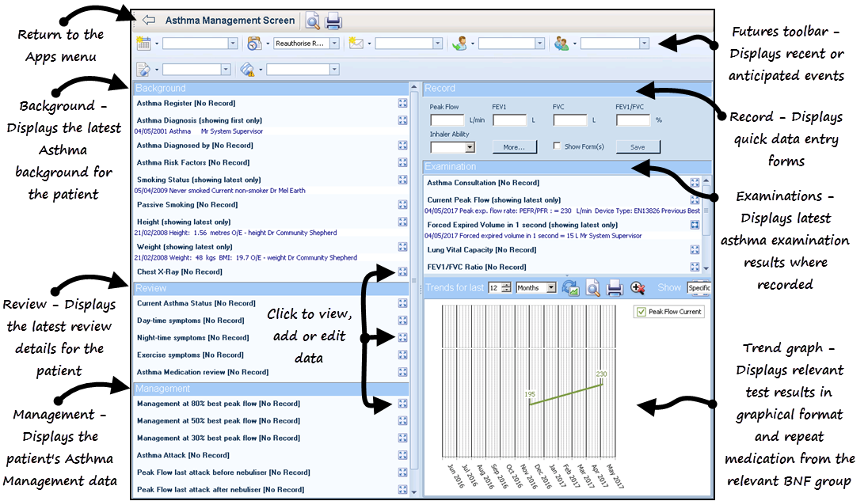This screenshot has height=501, width=868.
Task: Open the Inhaler Ability dropdown
Action: [x=470, y=147]
